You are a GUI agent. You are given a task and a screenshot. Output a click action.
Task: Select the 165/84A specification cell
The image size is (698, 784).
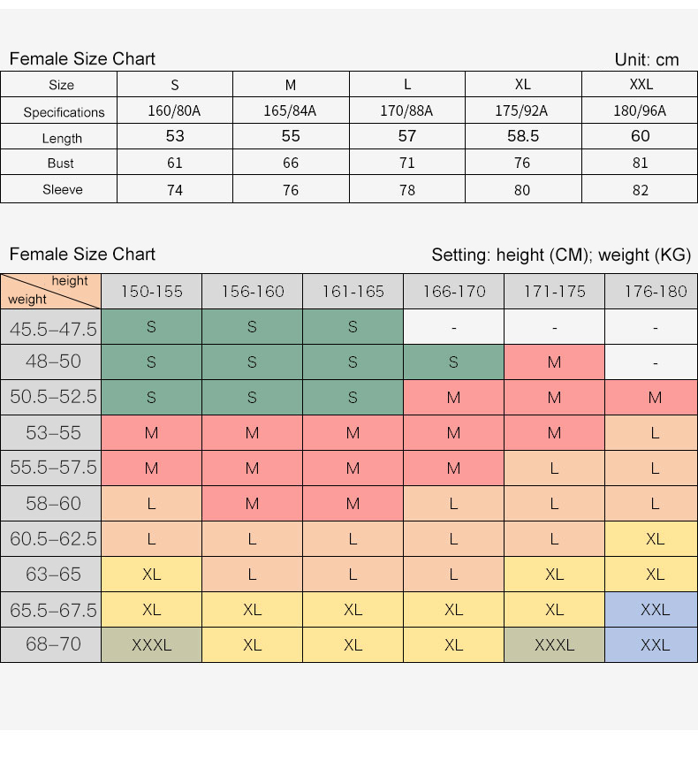pos(290,111)
